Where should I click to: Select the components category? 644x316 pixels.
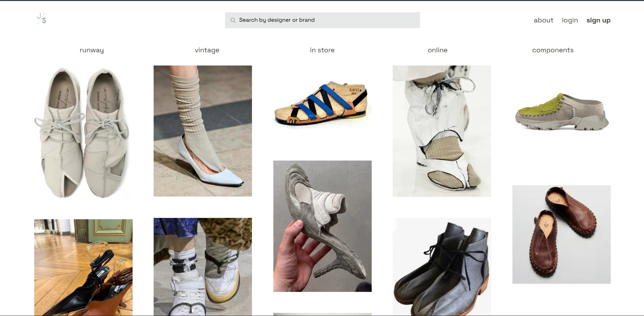(x=553, y=50)
